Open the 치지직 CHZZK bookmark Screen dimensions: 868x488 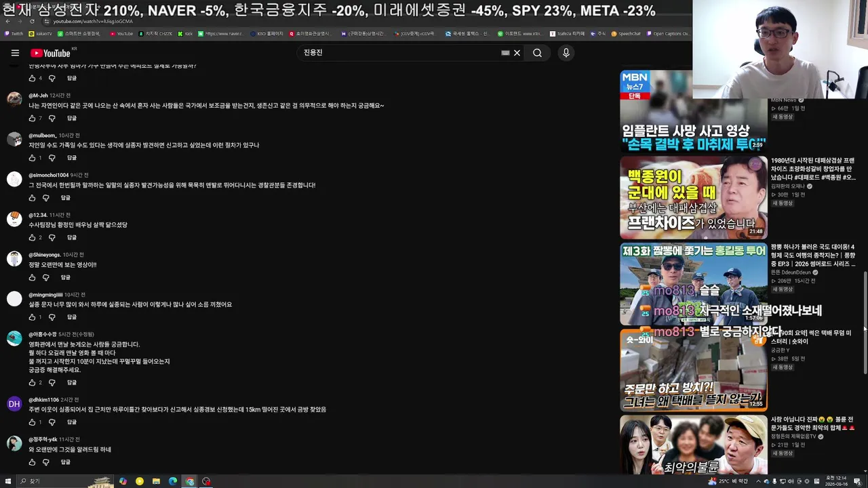point(155,33)
